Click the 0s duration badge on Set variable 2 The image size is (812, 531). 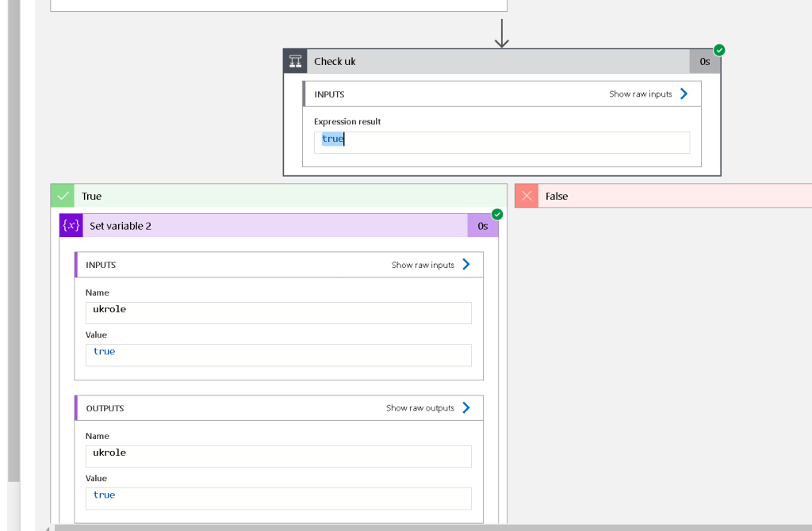pyautogui.click(x=483, y=226)
